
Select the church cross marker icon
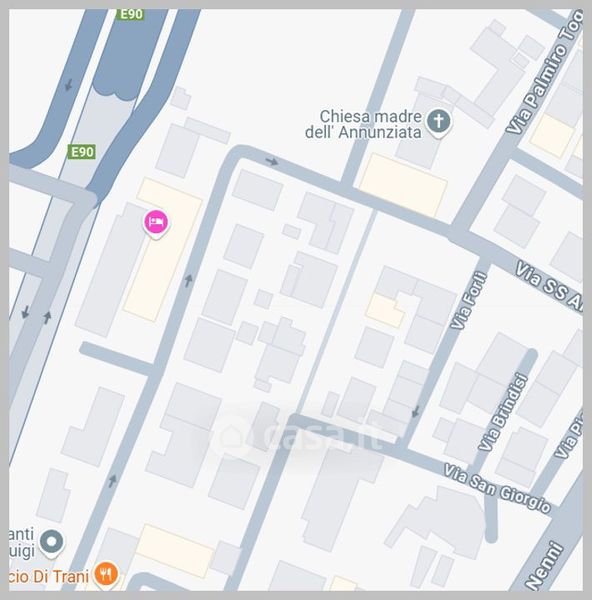coord(439,122)
